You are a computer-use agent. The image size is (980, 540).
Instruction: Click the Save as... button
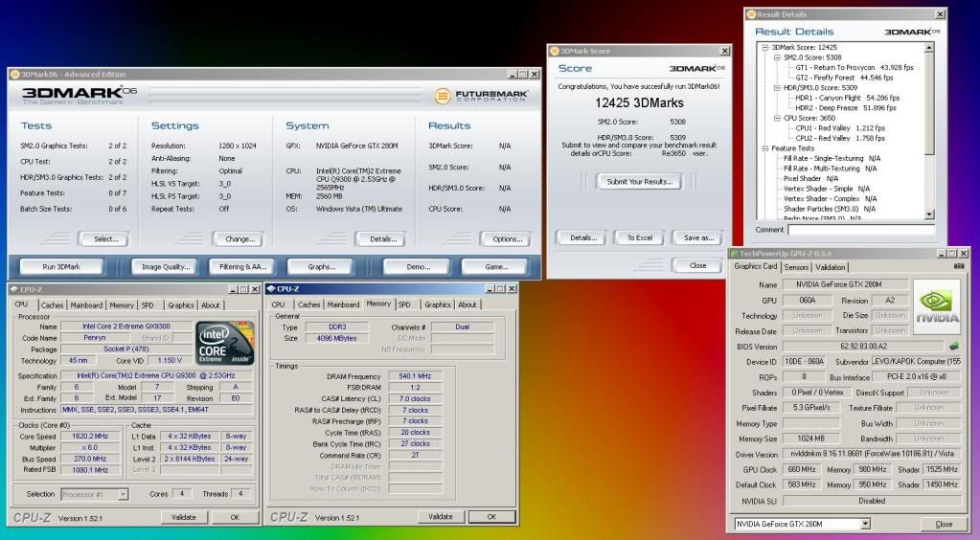coord(697,237)
